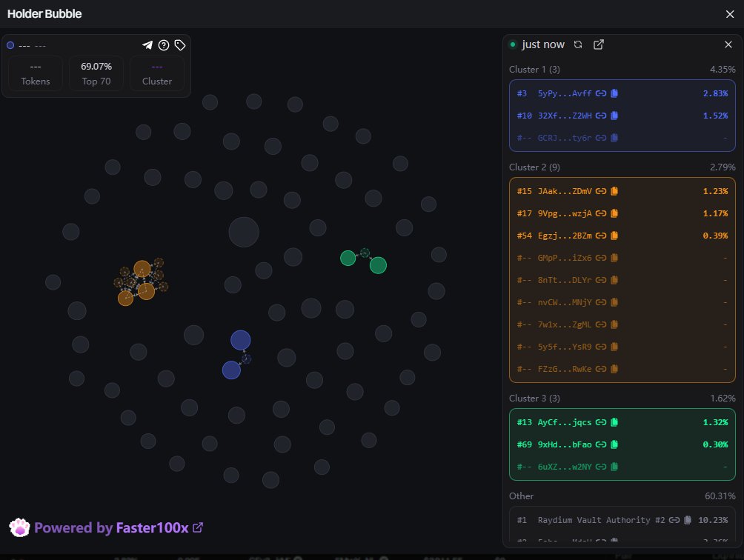Select the Cluster stat box
744x560 pixels.
pos(157,73)
